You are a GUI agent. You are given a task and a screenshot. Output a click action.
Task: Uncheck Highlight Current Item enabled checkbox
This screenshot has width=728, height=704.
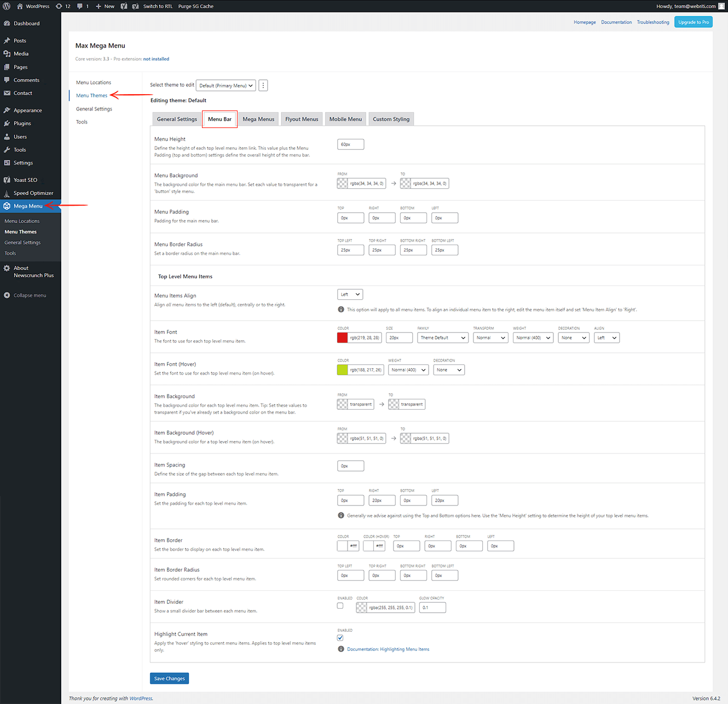[x=340, y=638]
